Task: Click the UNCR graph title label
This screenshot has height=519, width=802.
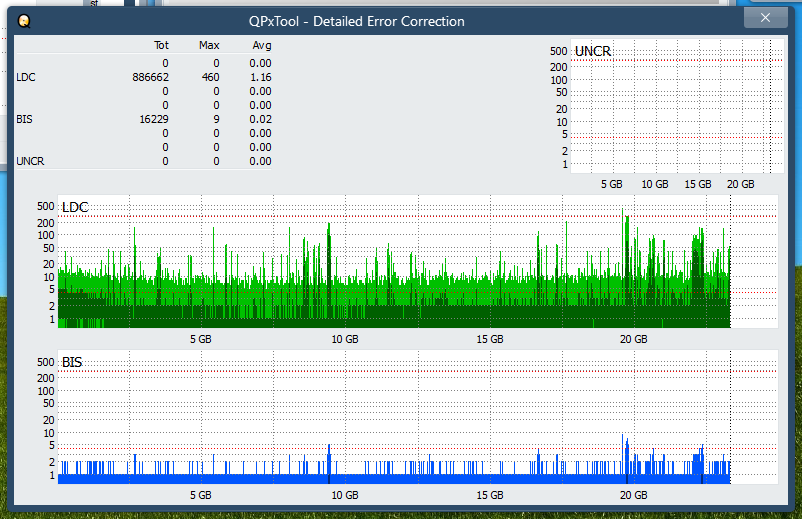Action: [593, 51]
